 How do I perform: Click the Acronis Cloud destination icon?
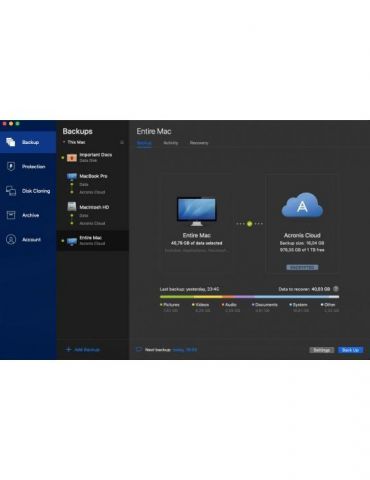pos(302,206)
